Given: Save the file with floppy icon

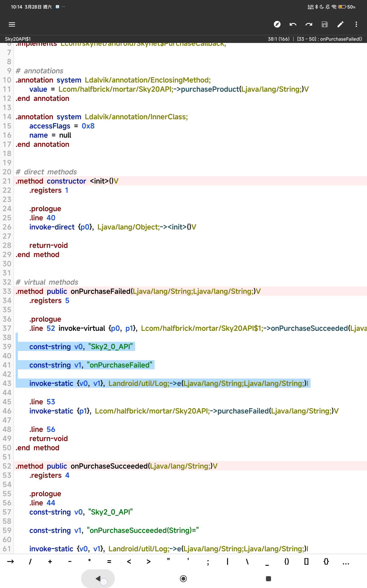Looking at the screenshot, I should pos(325,24).
